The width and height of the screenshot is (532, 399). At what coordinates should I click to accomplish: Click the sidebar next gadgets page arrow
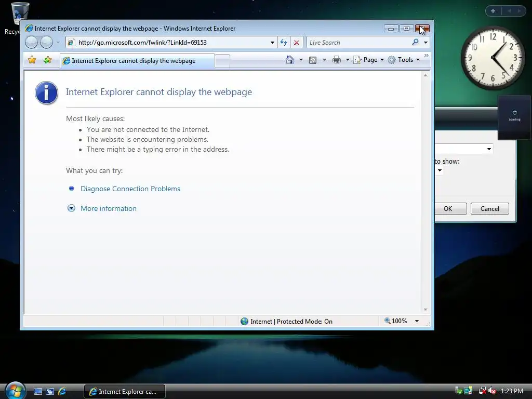pos(519,11)
